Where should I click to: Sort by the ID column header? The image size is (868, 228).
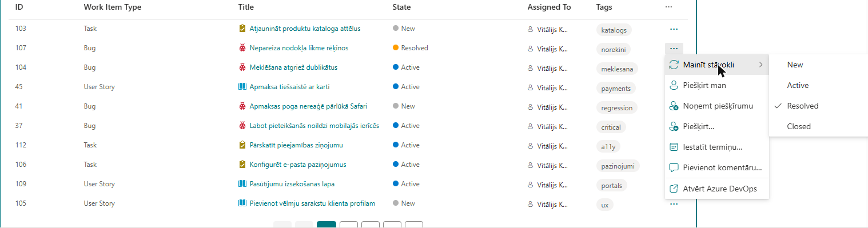tap(19, 7)
